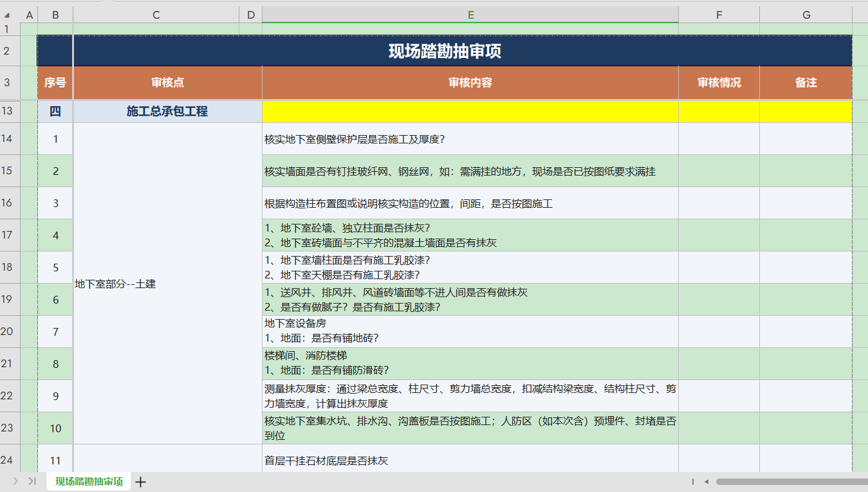Image resolution: width=868 pixels, height=492 pixels.
Task: Click the horizontal scrollbar thumb
Action: 791,481
